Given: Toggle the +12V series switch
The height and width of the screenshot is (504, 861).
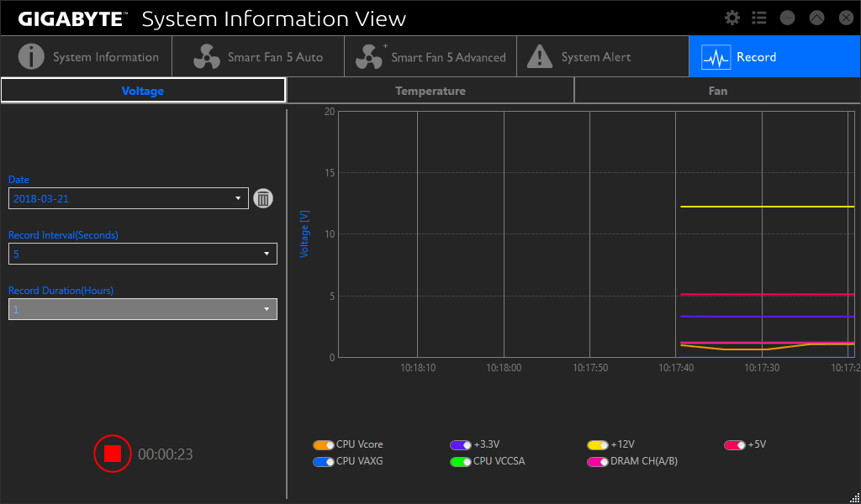Looking at the screenshot, I should (598, 444).
